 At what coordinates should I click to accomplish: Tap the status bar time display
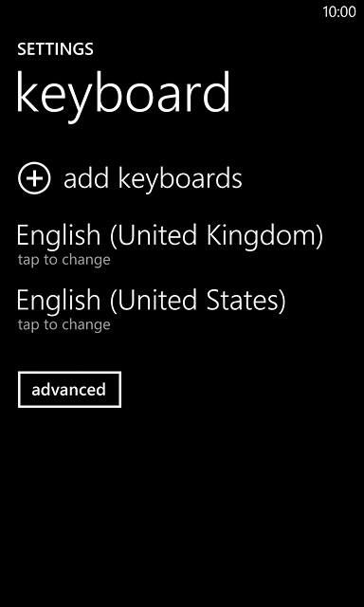tap(339, 11)
